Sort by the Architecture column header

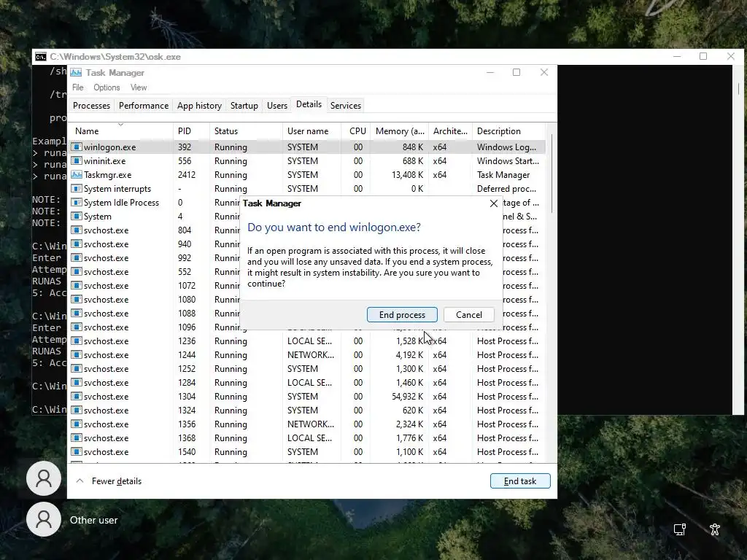click(450, 131)
